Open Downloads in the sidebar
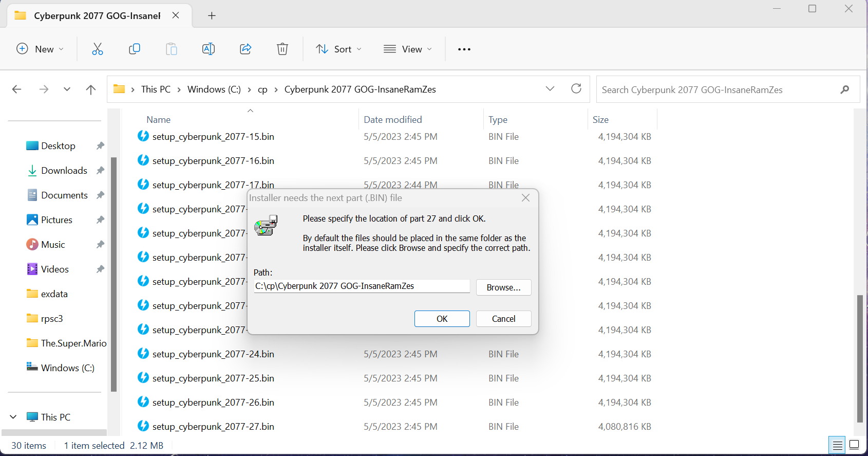Screen dimensions: 868x456 64,171
